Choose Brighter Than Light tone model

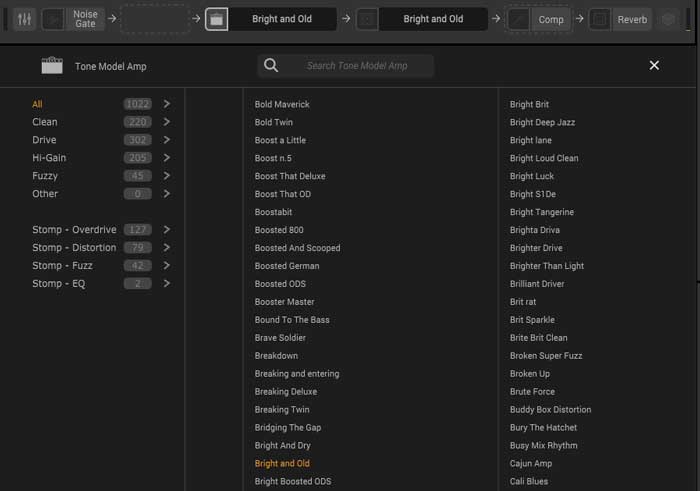pos(547,266)
